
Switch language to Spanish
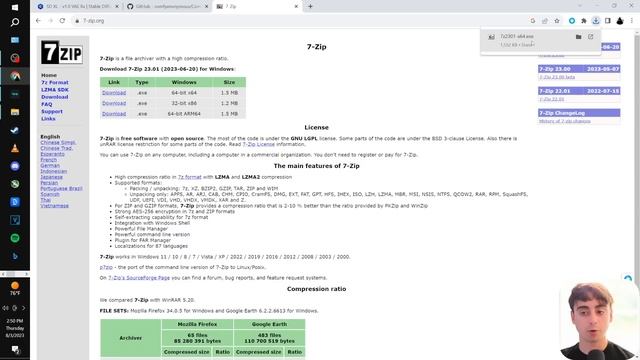click(x=50, y=194)
